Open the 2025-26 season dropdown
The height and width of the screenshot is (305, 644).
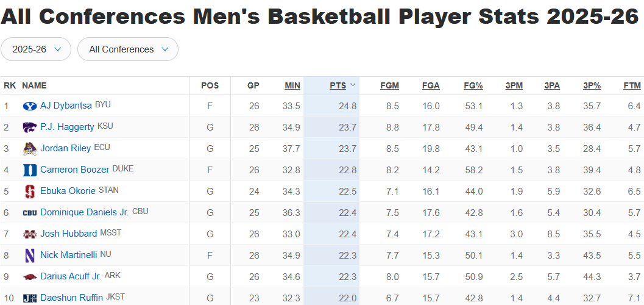(36, 49)
